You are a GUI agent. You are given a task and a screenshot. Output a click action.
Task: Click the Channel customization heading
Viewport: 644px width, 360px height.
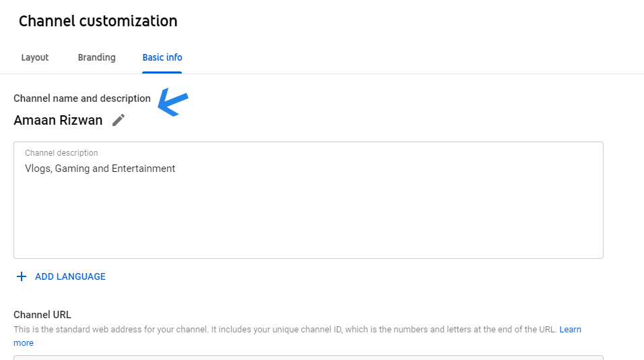pyautogui.click(x=98, y=21)
